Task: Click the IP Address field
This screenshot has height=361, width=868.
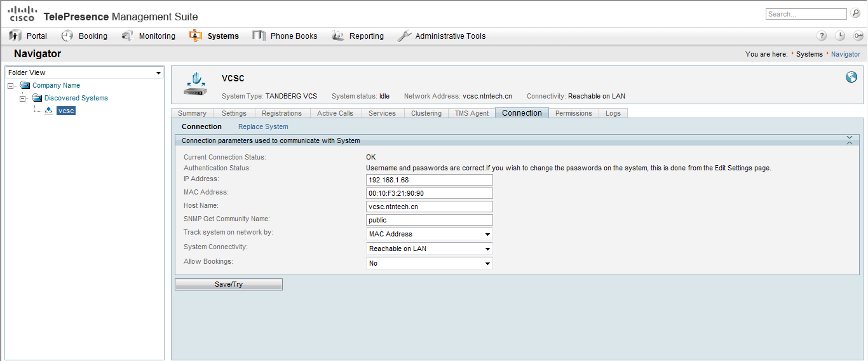Action: 430,180
